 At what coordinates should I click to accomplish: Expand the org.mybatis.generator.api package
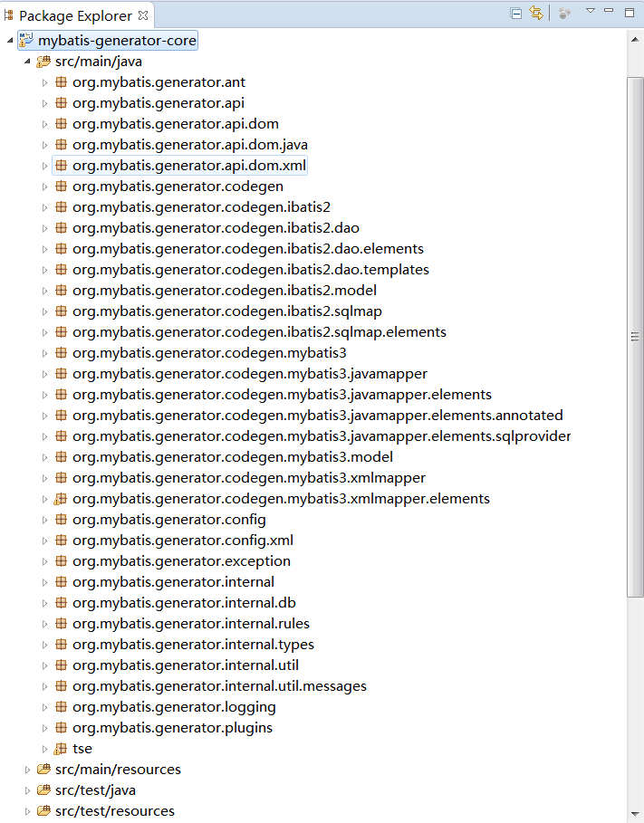44,103
